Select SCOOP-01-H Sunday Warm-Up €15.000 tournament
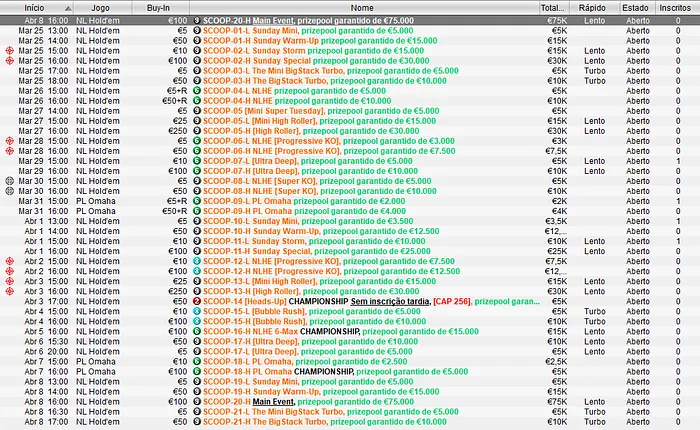The height and width of the screenshot is (430, 700). point(350,41)
